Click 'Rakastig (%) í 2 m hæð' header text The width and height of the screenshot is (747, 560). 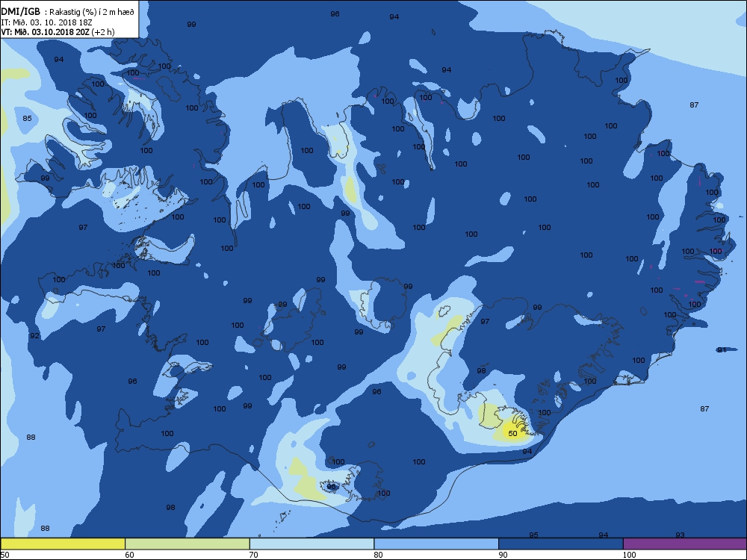[91, 13]
